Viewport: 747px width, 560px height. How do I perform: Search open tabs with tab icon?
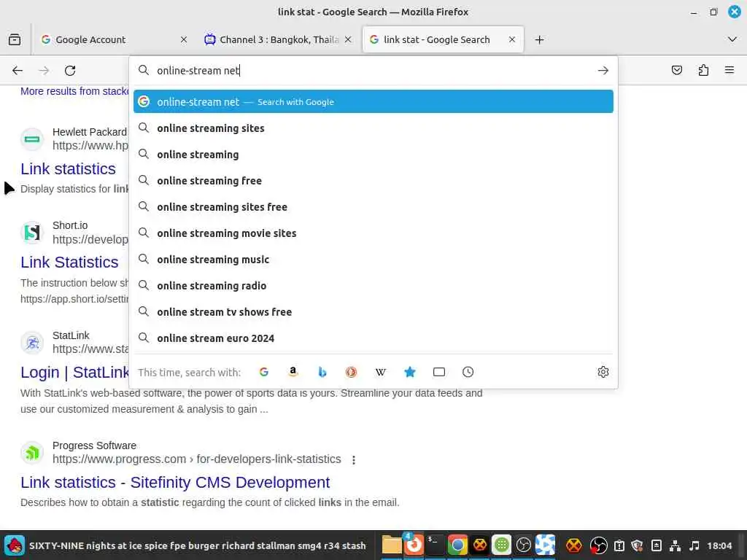pyautogui.click(x=438, y=372)
